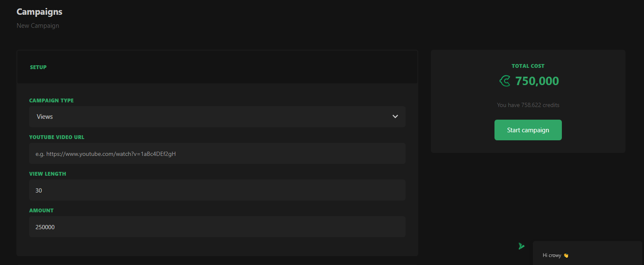644x265 pixels.
Task: Click the TOTAL COST heading
Action: 528,66
